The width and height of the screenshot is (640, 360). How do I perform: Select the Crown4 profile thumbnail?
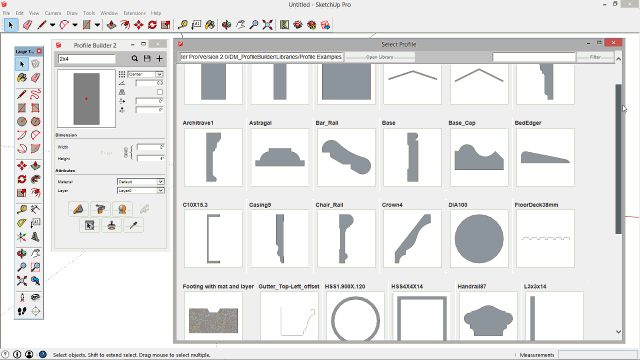click(x=412, y=238)
